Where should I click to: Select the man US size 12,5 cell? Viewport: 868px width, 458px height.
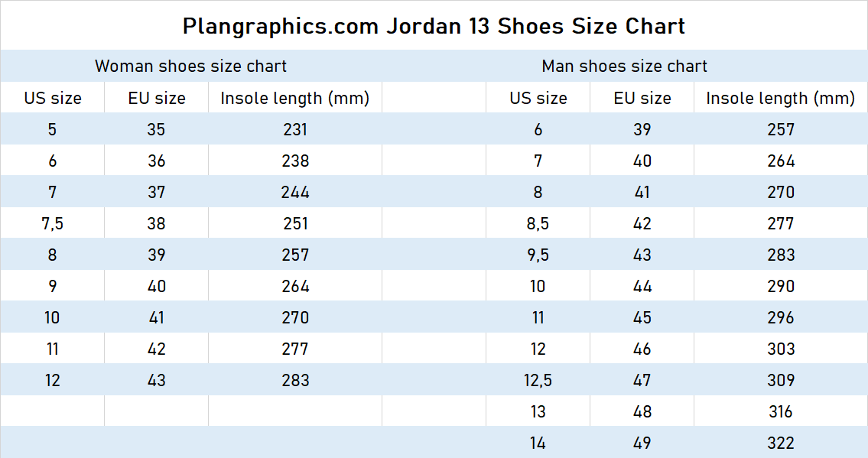(538, 380)
